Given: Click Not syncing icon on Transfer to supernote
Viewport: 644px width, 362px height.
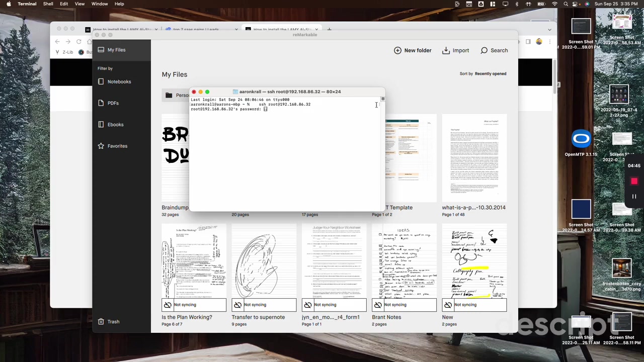Looking at the screenshot, I should pyautogui.click(x=237, y=305).
